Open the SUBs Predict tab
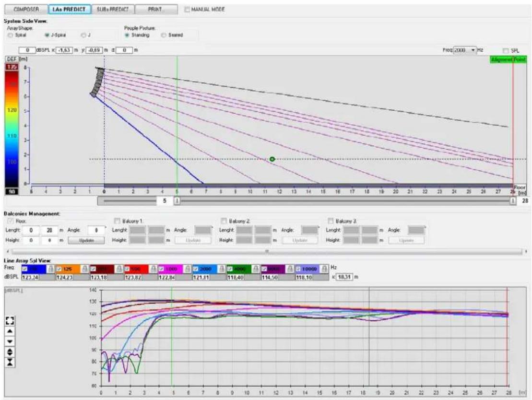 point(113,9)
